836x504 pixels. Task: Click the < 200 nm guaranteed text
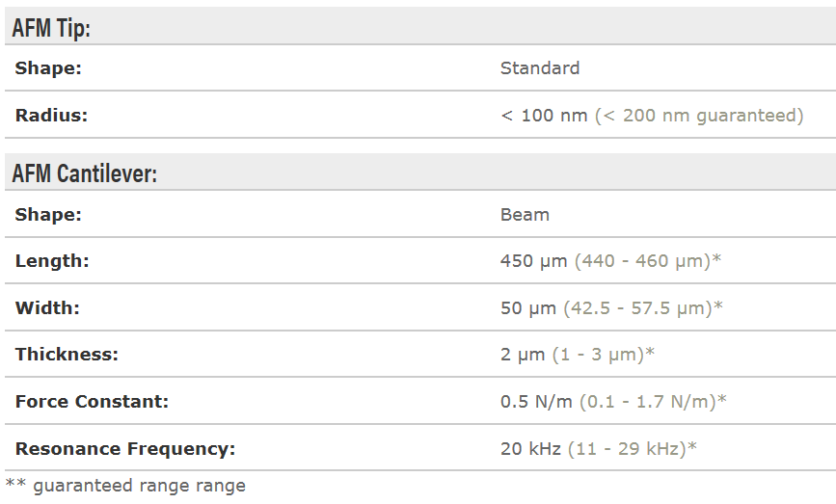pos(699,116)
